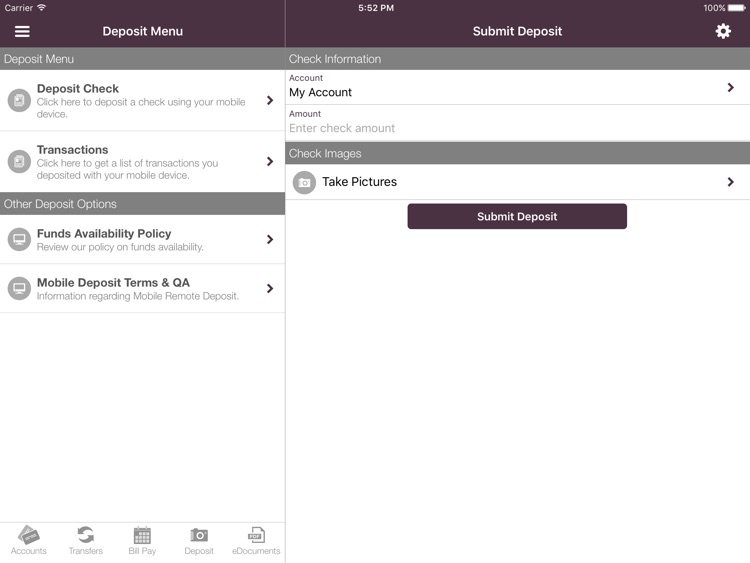This screenshot has width=750, height=563.
Task: Tap the 5:52 PM clock
Action: pyautogui.click(x=376, y=8)
